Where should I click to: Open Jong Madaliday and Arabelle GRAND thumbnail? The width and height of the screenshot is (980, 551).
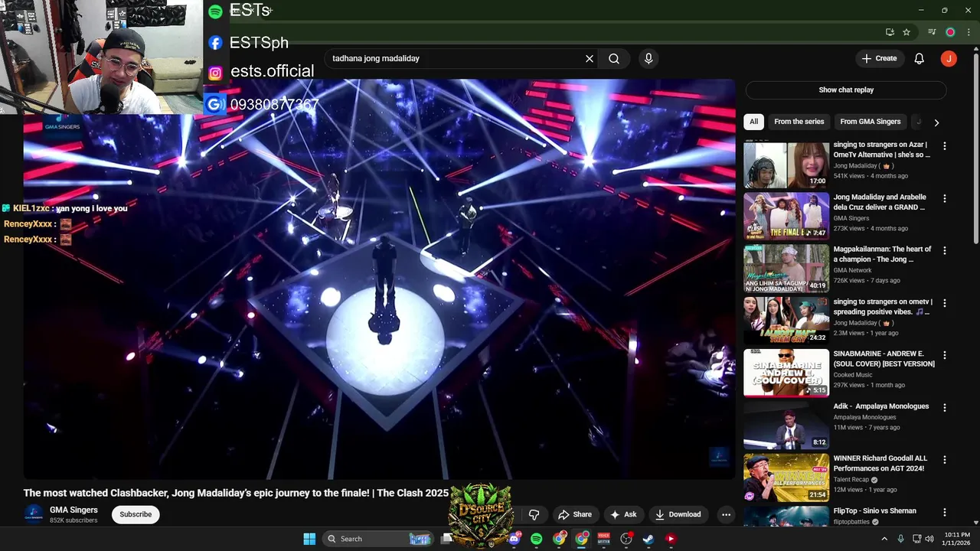pyautogui.click(x=786, y=217)
